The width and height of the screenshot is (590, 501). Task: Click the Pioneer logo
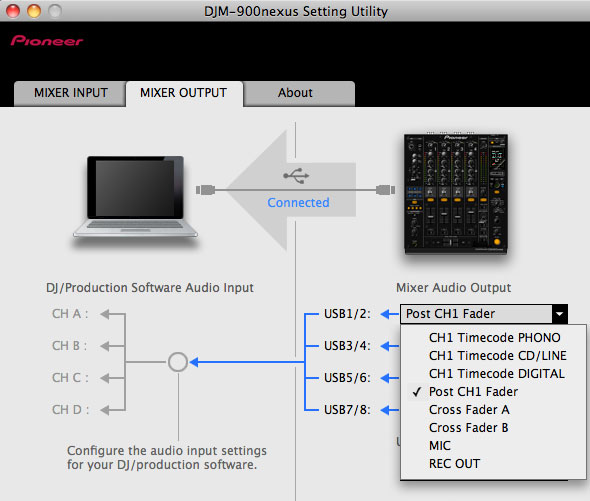pyautogui.click(x=47, y=41)
